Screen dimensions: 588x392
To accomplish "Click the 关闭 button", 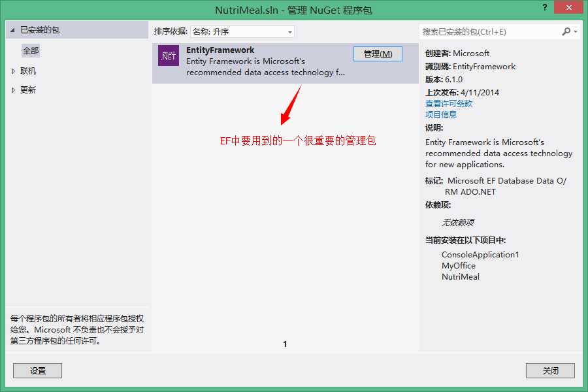I will [550, 370].
